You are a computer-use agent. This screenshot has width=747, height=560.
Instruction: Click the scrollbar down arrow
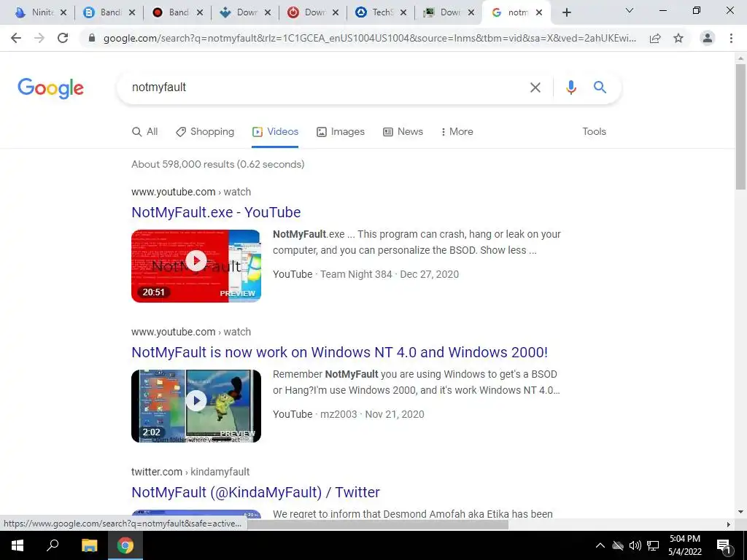740,513
